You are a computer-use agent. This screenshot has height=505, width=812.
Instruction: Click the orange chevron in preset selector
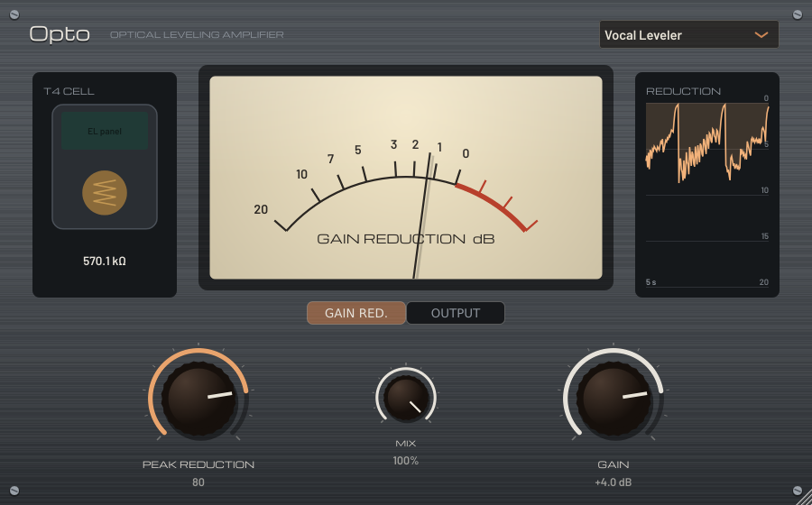[761, 34]
